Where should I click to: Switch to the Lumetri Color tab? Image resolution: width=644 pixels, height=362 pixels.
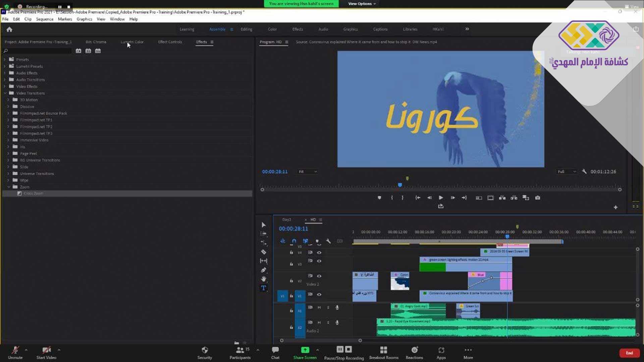click(x=132, y=42)
